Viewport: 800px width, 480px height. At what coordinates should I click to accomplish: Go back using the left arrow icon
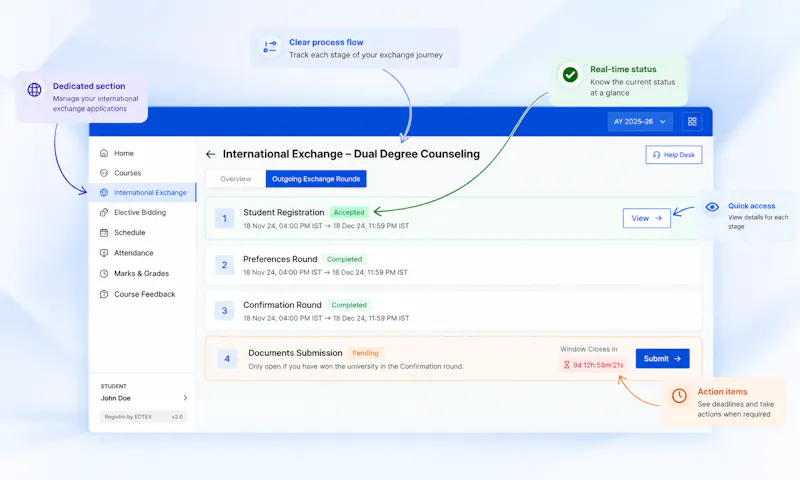pos(211,154)
